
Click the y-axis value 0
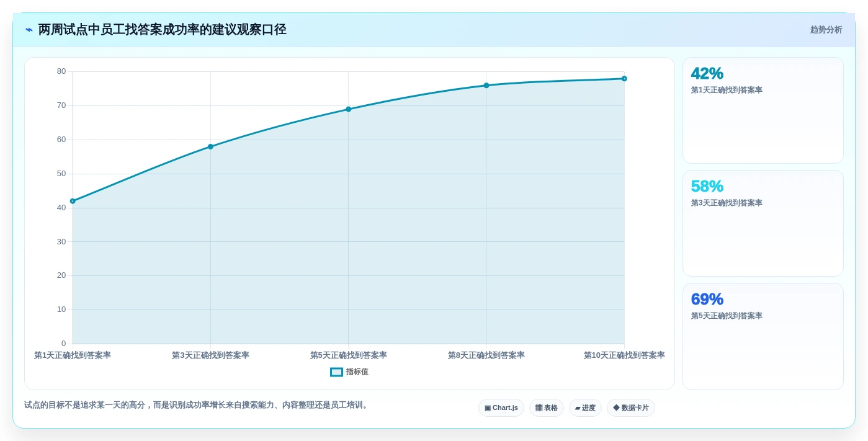click(x=64, y=344)
